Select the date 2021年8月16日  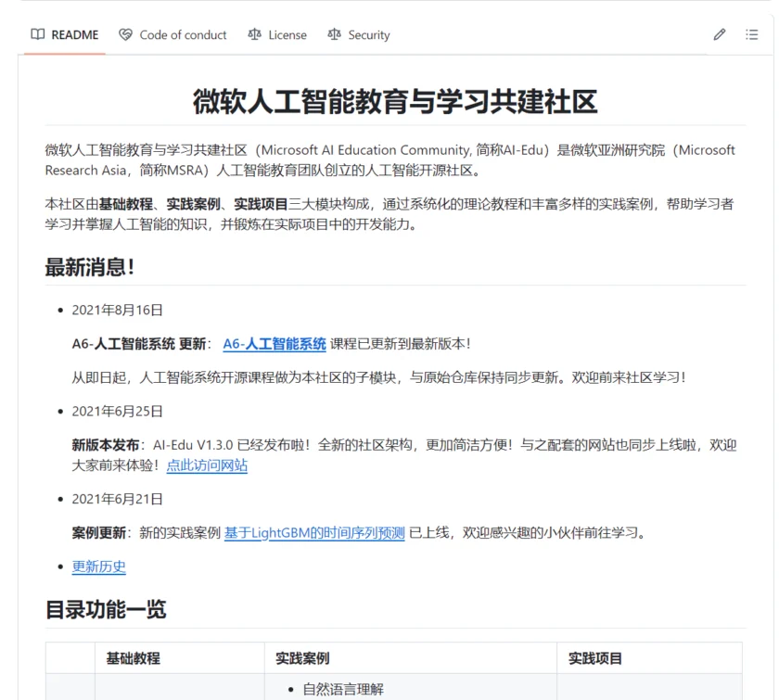tap(117, 310)
